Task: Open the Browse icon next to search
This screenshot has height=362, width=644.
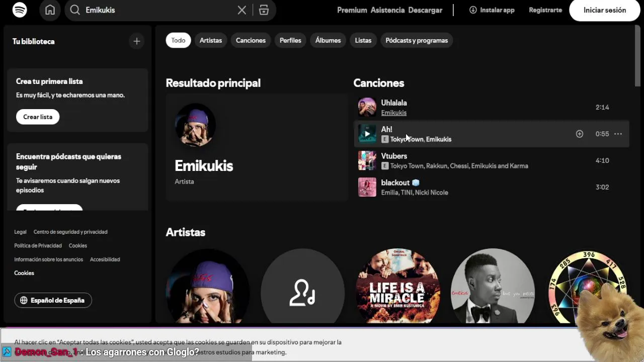Action: [264, 10]
